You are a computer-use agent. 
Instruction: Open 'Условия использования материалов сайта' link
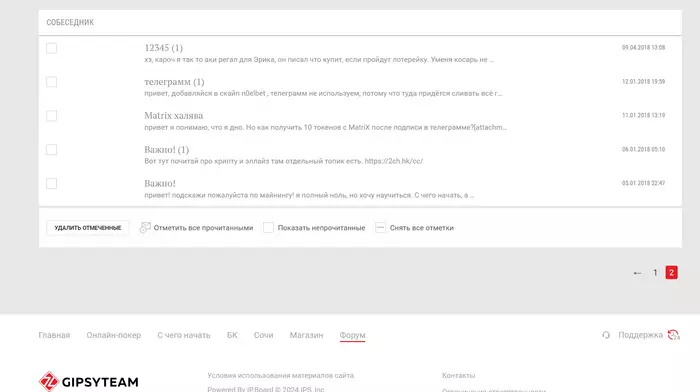(x=280, y=375)
